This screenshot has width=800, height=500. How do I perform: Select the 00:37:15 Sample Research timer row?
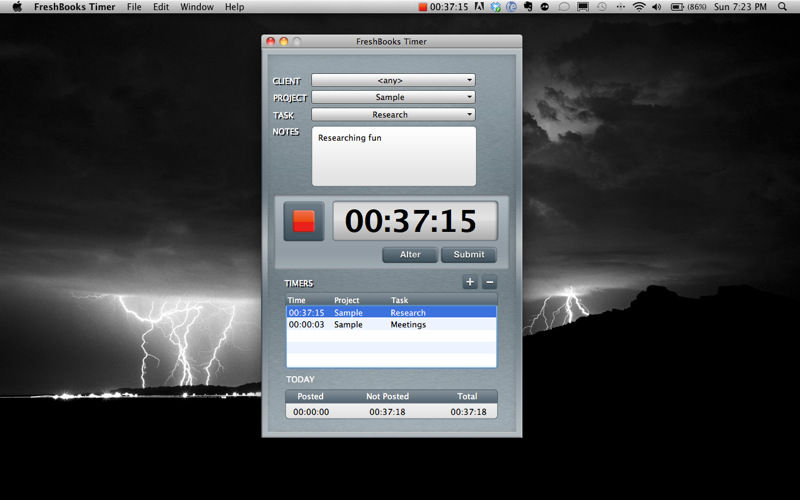391,312
